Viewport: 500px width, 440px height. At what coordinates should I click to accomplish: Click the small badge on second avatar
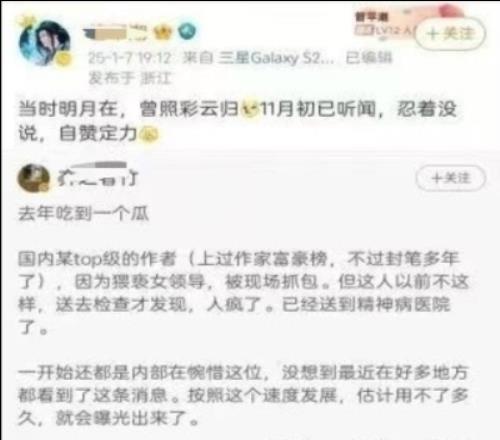[44, 189]
